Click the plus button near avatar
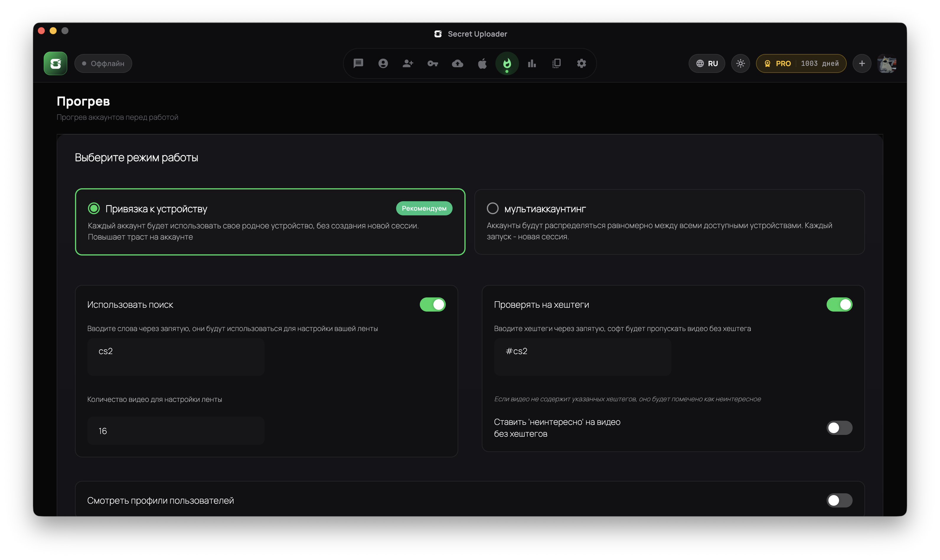This screenshot has width=940, height=560. tap(862, 63)
